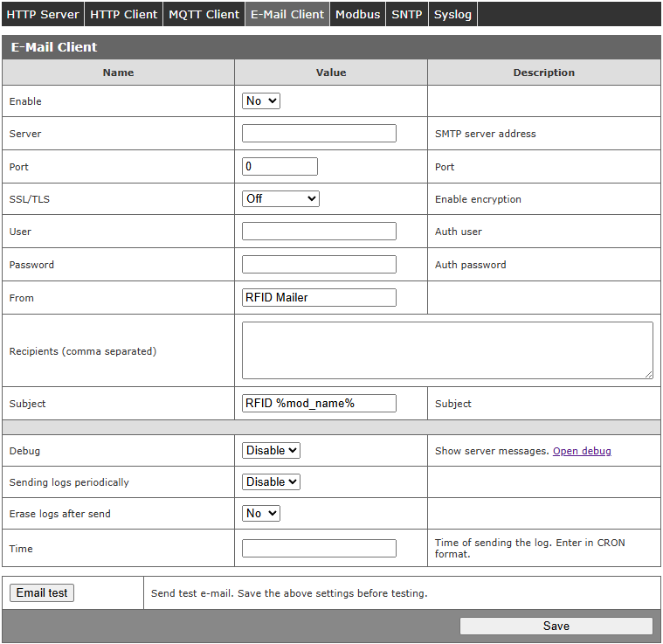Viewport: 663px width, 644px height.
Task: Click the Recipients text area
Action: 446,350
